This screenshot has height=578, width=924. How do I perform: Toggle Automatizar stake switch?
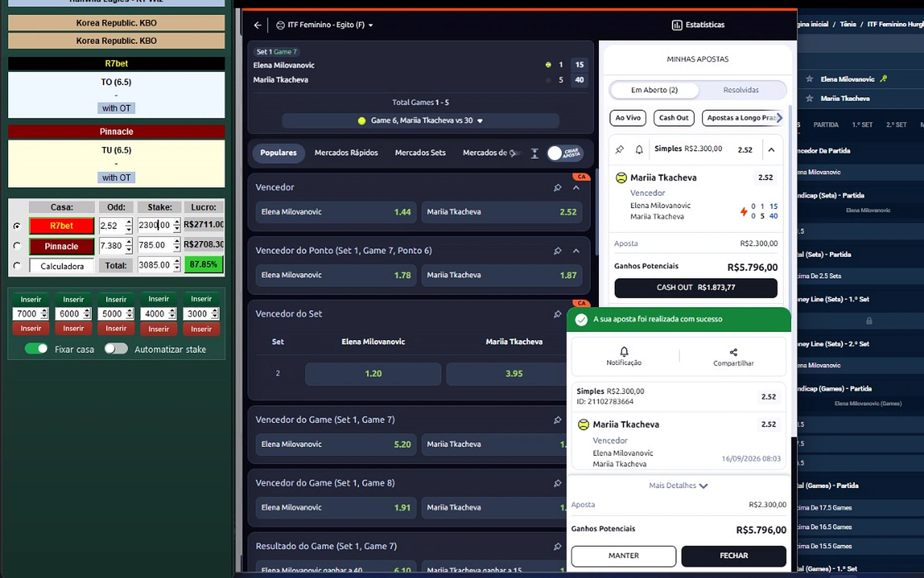116,348
